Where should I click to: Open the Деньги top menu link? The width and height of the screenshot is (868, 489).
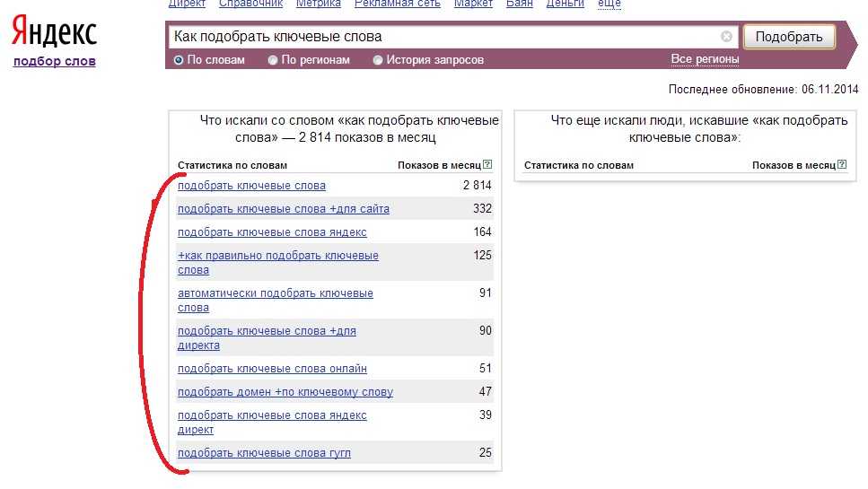566,4
